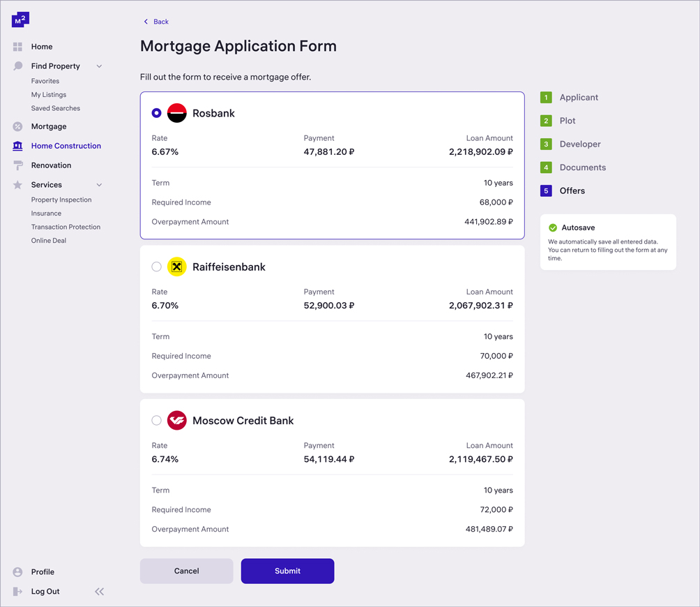This screenshot has width=700, height=607.
Task: Submit the mortgage application
Action: pyautogui.click(x=287, y=571)
